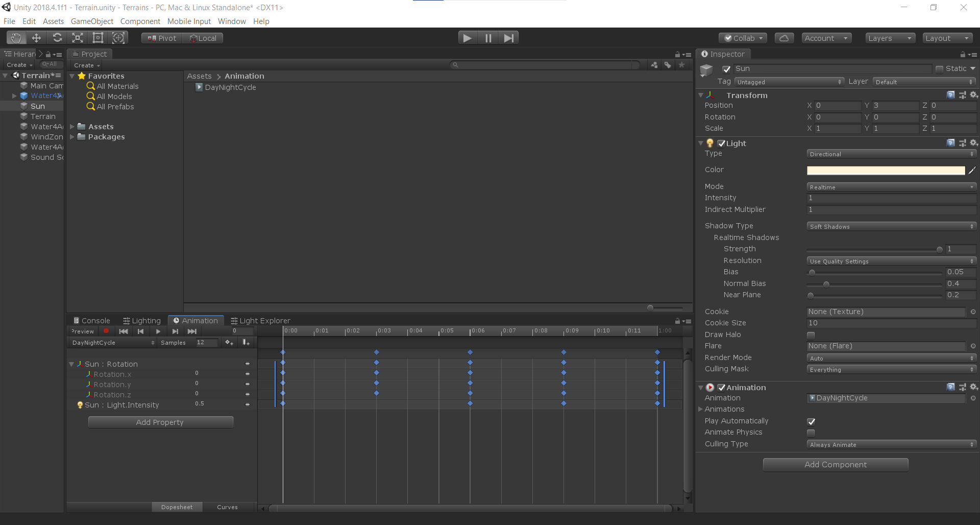Switch to the Curves tab
Image resolution: width=980 pixels, height=525 pixels.
(x=227, y=507)
